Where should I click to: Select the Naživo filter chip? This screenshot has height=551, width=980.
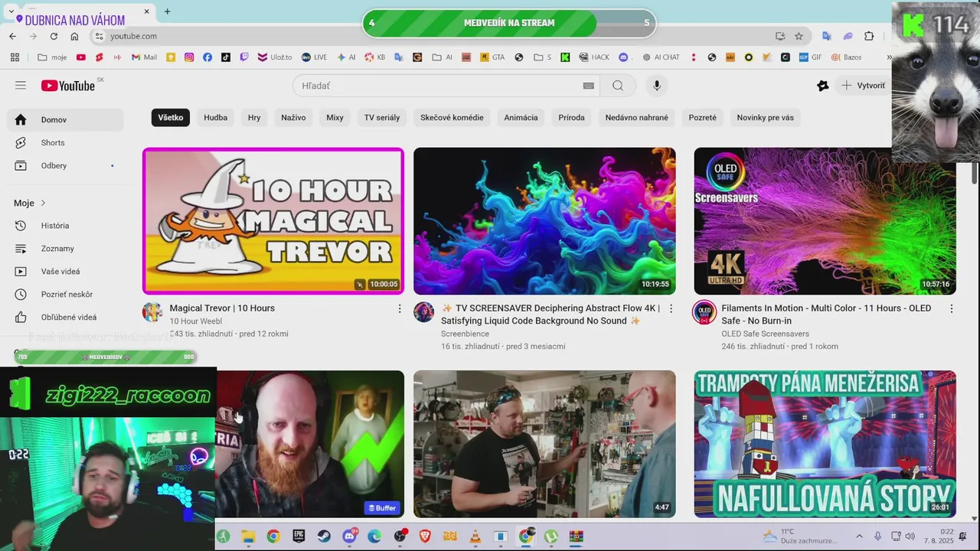pyautogui.click(x=293, y=118)
